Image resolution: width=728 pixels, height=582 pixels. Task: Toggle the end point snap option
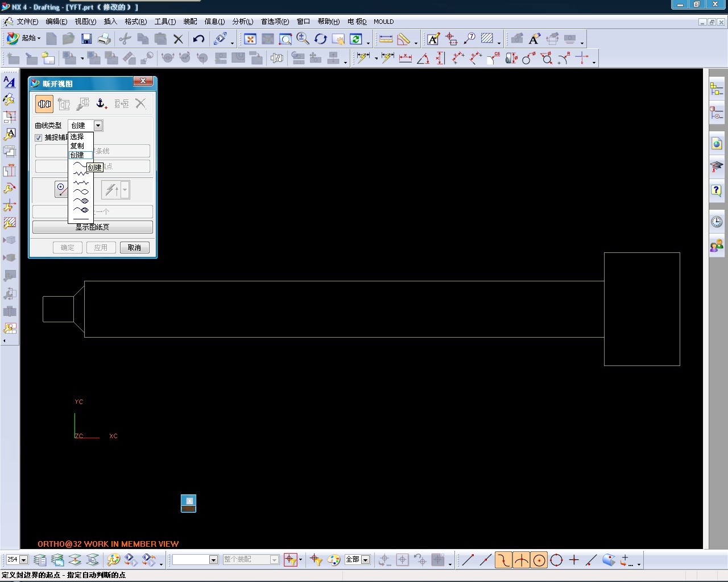468,560
